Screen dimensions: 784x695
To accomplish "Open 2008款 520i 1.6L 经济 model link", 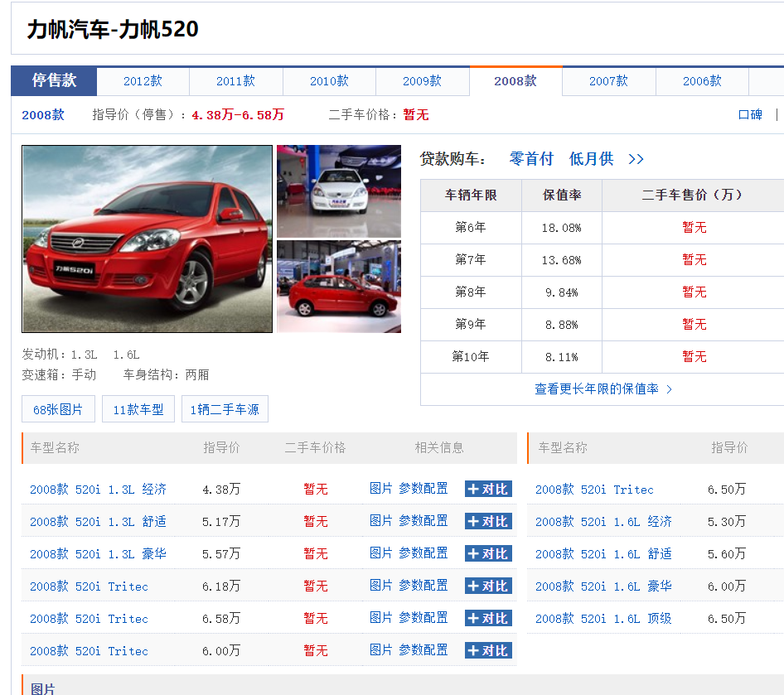I will 603,522.
